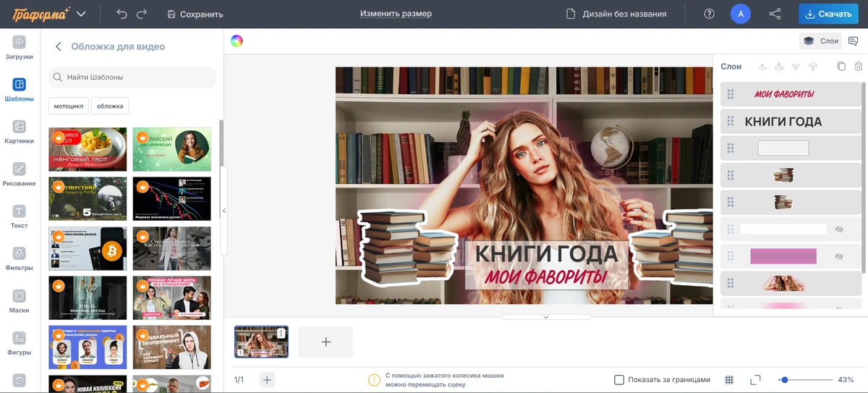Click the Изменить размер link

[x=396, y=14]
